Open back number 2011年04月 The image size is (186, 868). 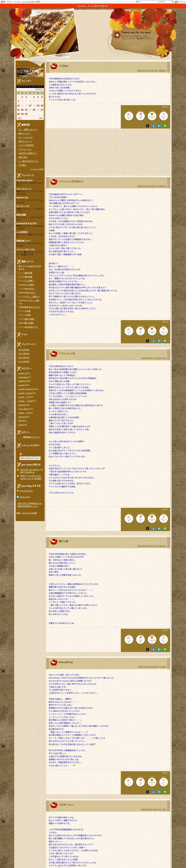(24, 362)
